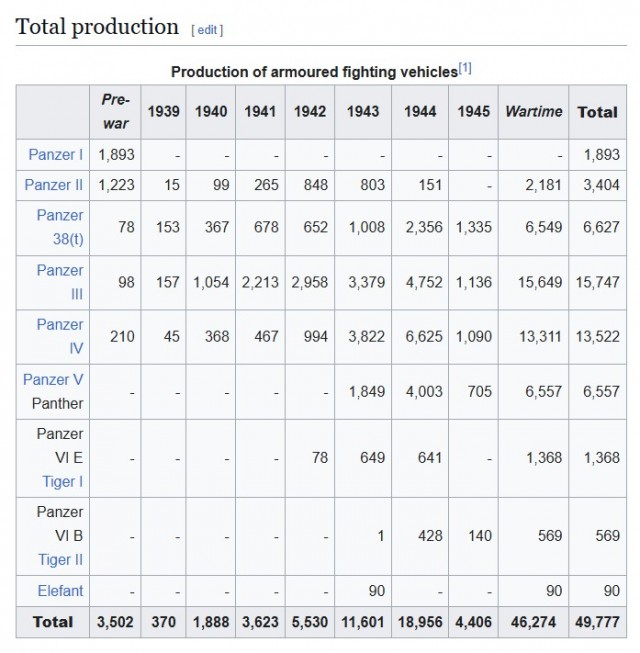Open the Panzer III link

click(x=60, y=282)
